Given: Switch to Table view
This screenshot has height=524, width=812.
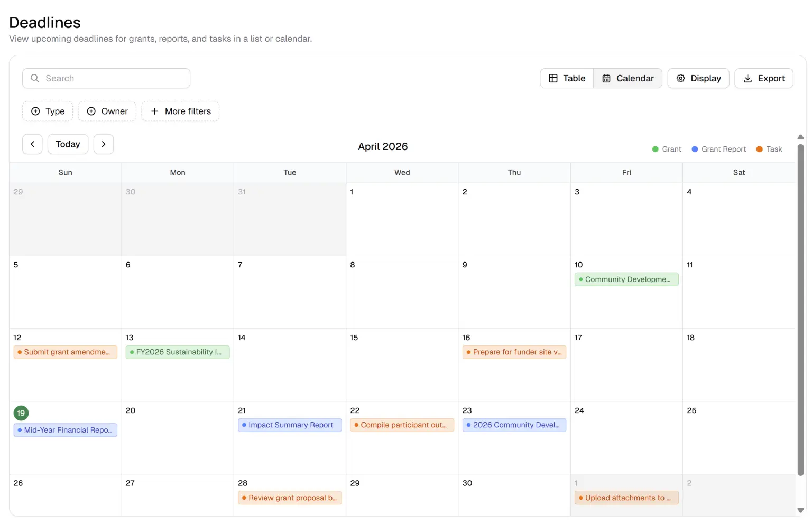Looking at the screenshot, I should click(x=566, y=78).
